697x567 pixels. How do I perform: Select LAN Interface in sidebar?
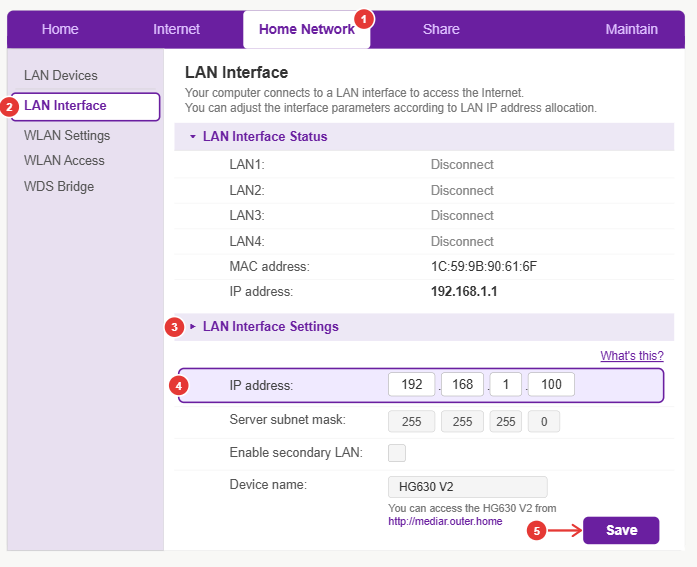(x=85, y=106)
